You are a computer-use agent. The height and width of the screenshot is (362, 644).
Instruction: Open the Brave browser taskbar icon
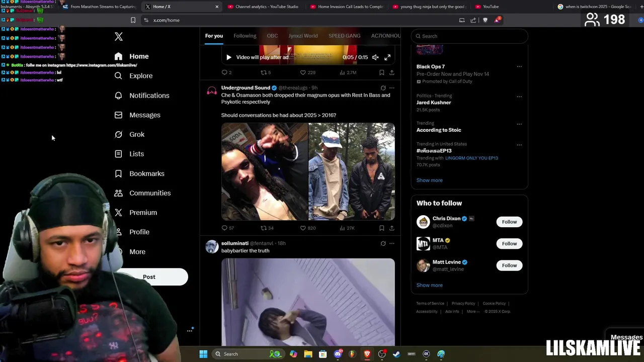pyautogui.click(x=367, y=354)
